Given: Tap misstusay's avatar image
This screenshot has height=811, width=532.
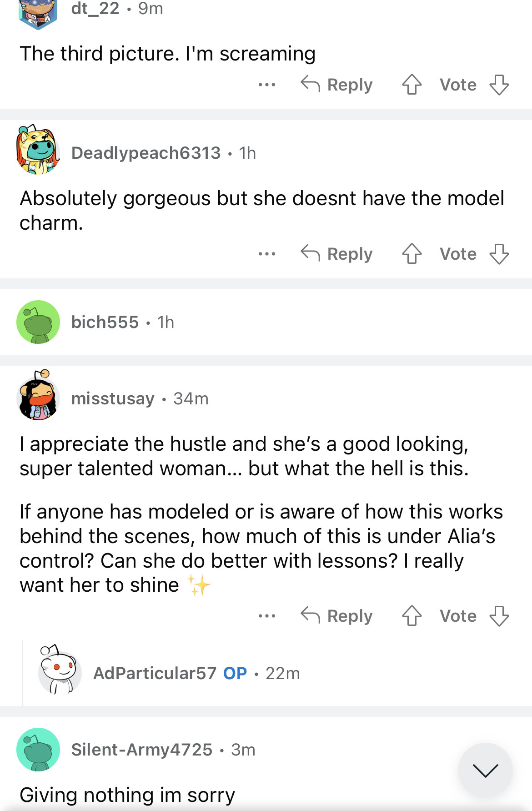Looking at the screenshot, I should [x=38, y=396].
